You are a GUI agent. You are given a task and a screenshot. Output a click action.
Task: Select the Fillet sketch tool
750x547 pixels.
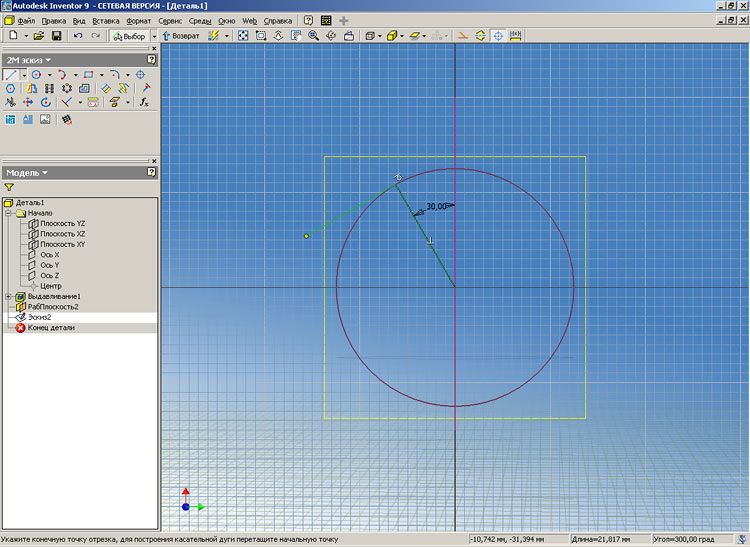pyautogui.click(x=115, y=75)
